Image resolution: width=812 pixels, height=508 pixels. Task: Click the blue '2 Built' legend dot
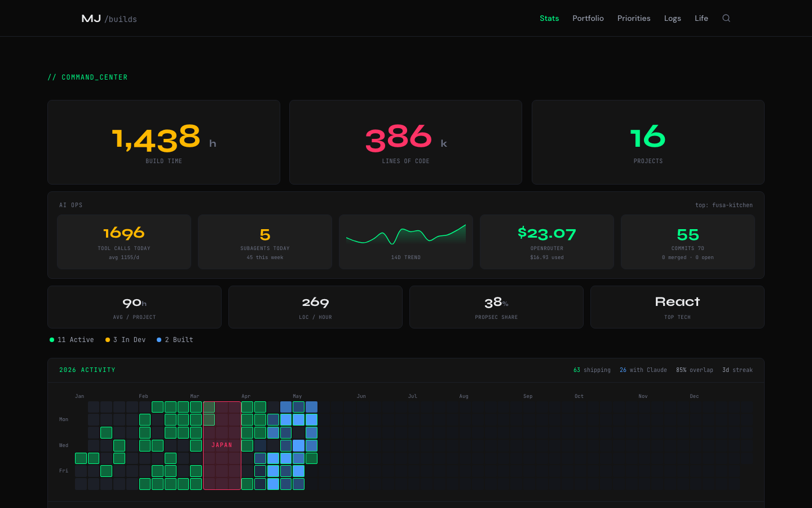point(159,340)
